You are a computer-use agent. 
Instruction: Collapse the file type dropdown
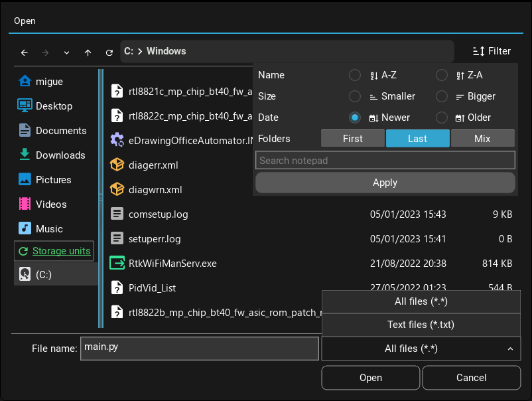(x=510, y=348)
